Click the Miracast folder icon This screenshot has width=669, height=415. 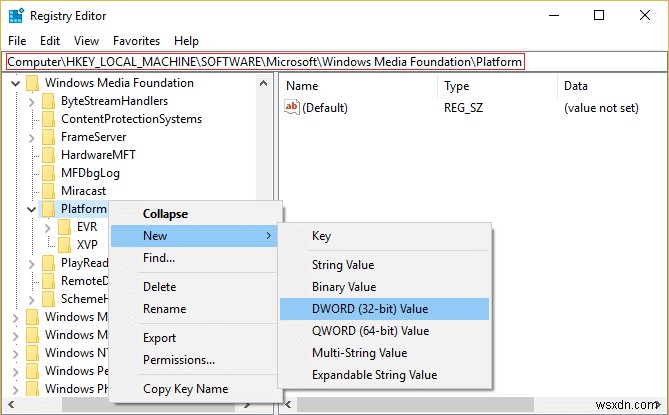[49, 191]
